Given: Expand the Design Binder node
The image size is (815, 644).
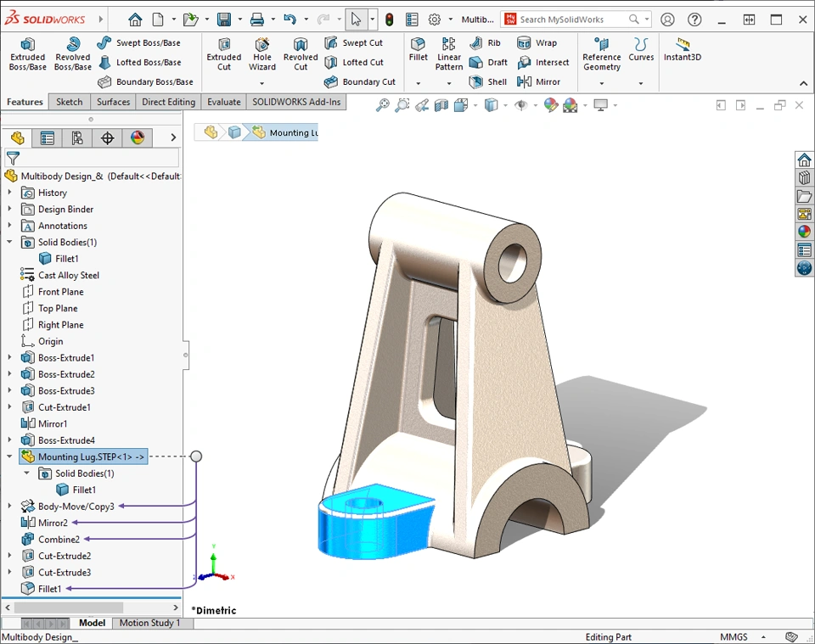Looking at the screenshot, I should (9, 209).
